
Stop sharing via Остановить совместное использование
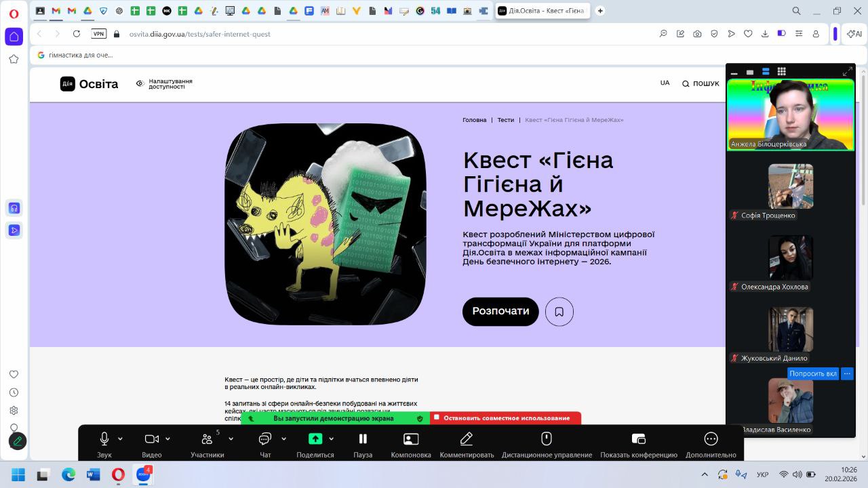click(x=506, y=418)
